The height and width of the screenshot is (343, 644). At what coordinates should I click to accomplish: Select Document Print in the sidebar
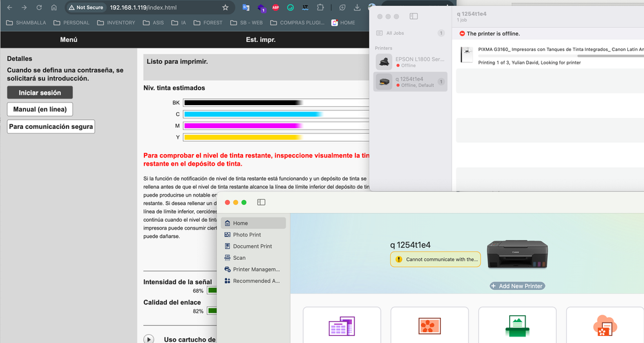252,246
